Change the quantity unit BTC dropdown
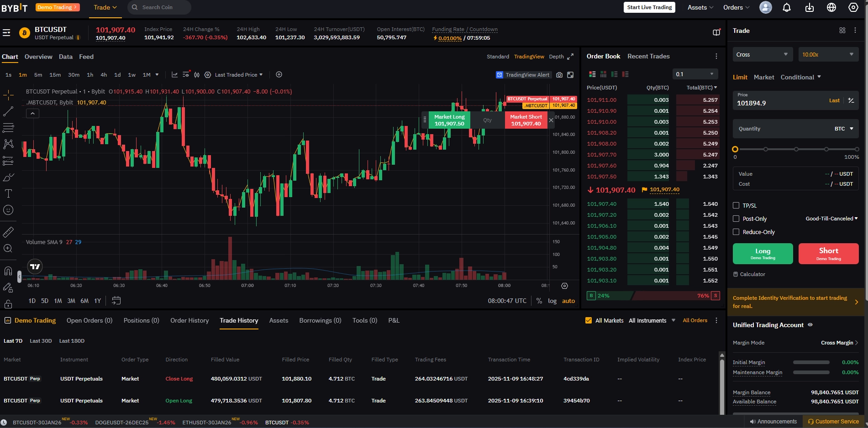 (x=844, y=129)
